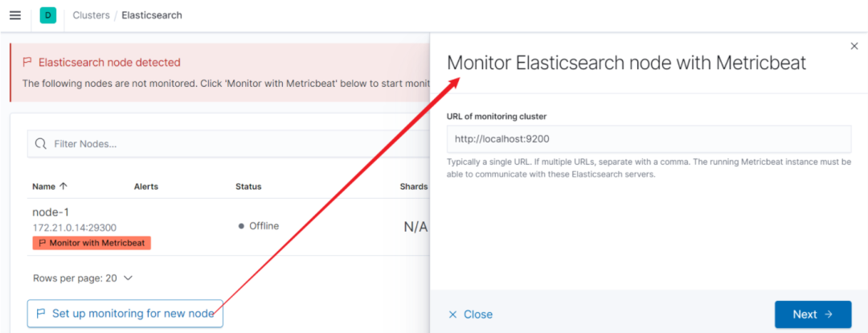Click flag icon in Set up monitoring button

41,314
